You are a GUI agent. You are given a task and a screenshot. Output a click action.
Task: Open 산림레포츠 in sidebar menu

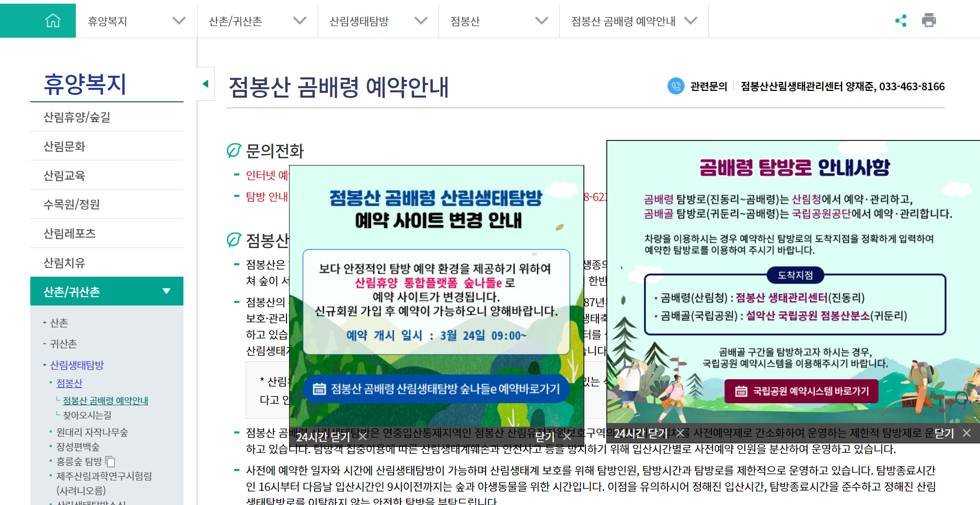pyautogui.click(x=107, y=233)
